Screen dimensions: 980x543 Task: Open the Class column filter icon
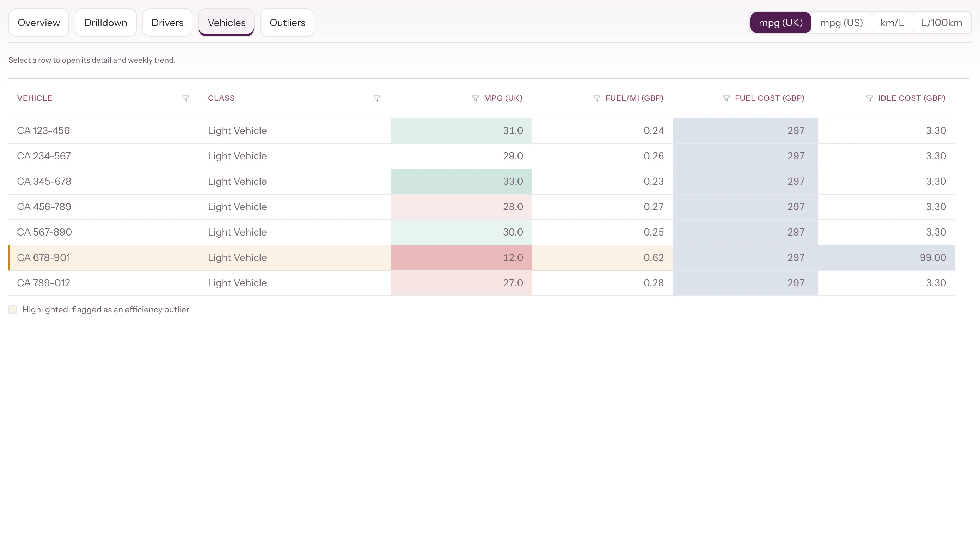pyautogui.click(x=376, y=98)
